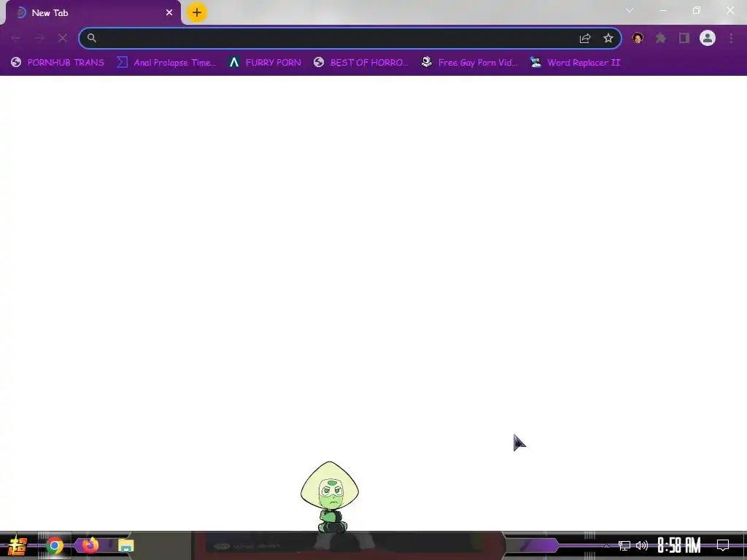The width and height of the screenshot is (747, 560).
Task: Bookmark this tab with the star
Action: pyautogui.click(x=608, y=38)
